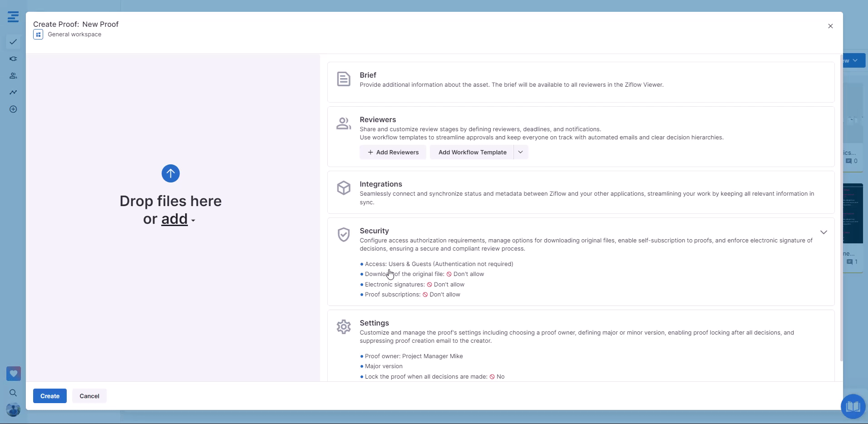Open People icon in sidebar
The width and height of the screenshot is (868, 424).
tap(13, 75)
